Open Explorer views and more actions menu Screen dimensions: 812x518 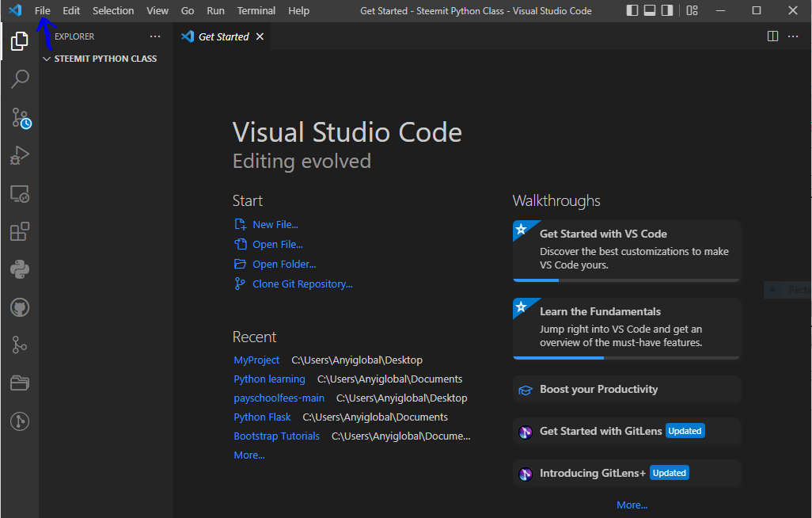(155, 36)
